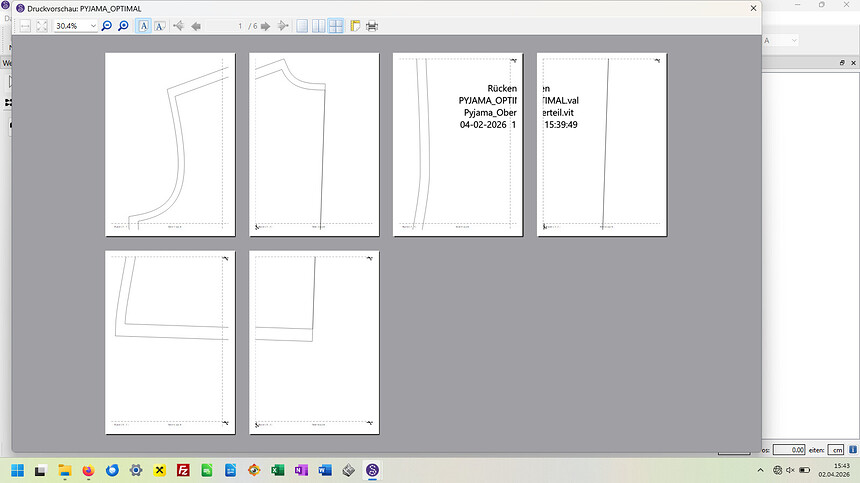Click the fit width icon

[25, 25]
